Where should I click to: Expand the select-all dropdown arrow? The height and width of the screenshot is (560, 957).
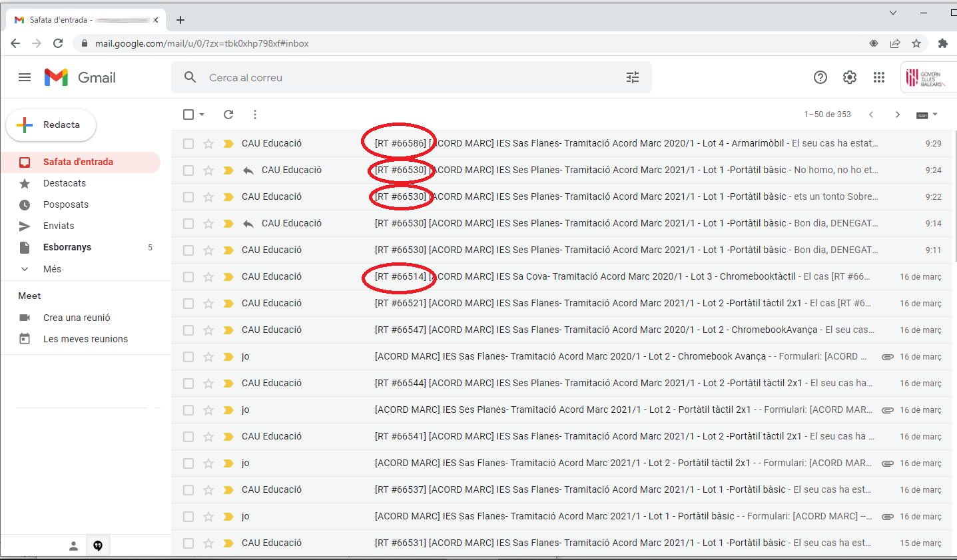(x=202, y=115)
